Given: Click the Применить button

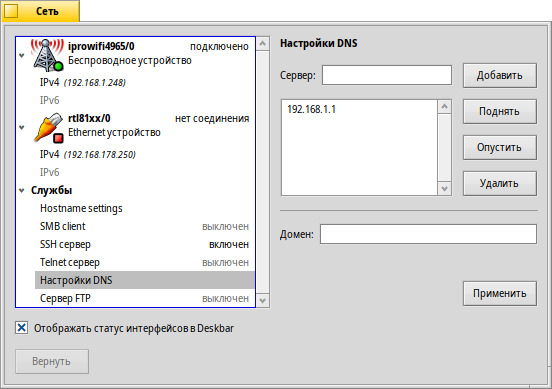Looking at the screenshot, I should [x=500, y=293].
